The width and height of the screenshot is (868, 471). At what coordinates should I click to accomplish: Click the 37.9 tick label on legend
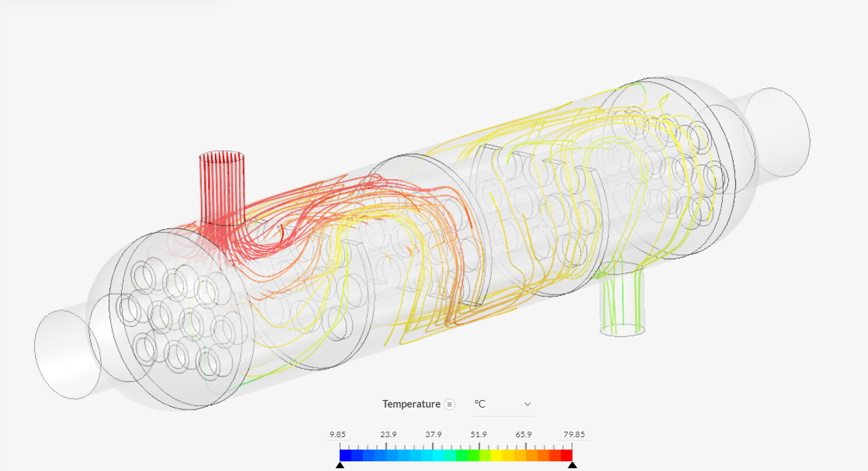tap(433, 434)
